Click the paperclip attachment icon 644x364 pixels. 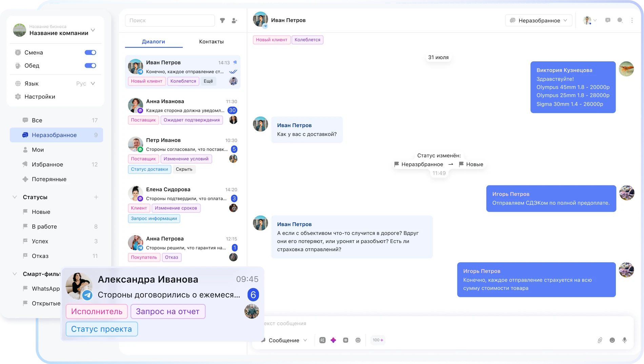pos(600,340)
